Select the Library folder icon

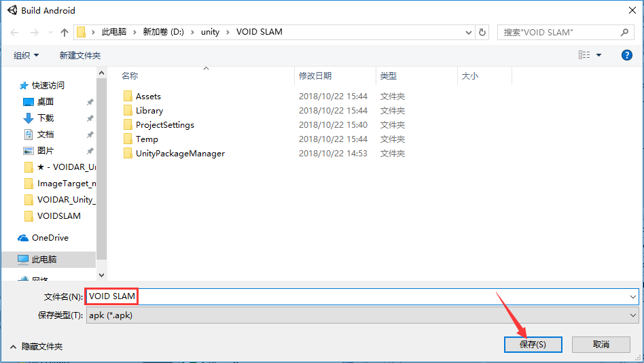(128, 111)
